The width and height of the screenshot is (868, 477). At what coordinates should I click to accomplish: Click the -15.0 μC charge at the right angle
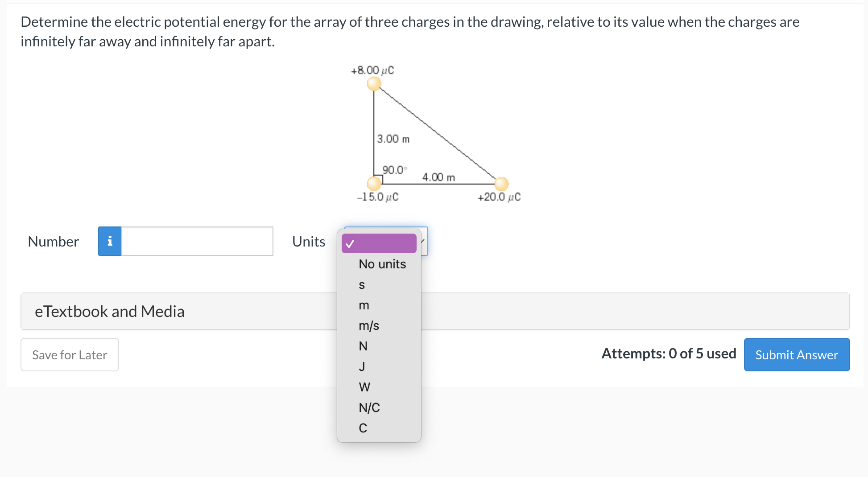click(x=374, y=182)
